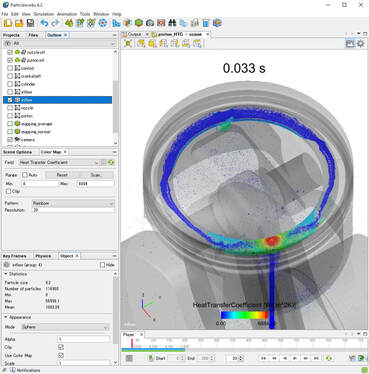
Task: Click the blue-green timeline progress bar
Action: click(x=153, y=350)
